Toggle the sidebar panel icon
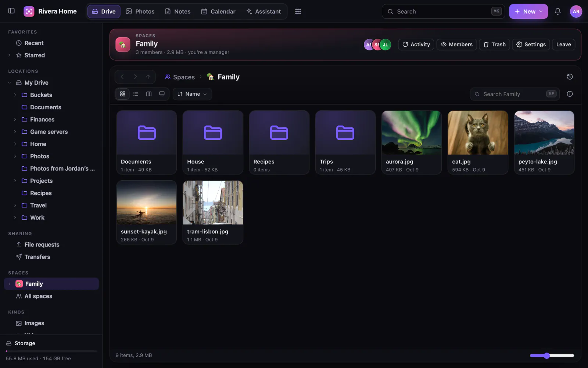Image resolution: width=588 pixels, height=368 pixels. [11, 11]
